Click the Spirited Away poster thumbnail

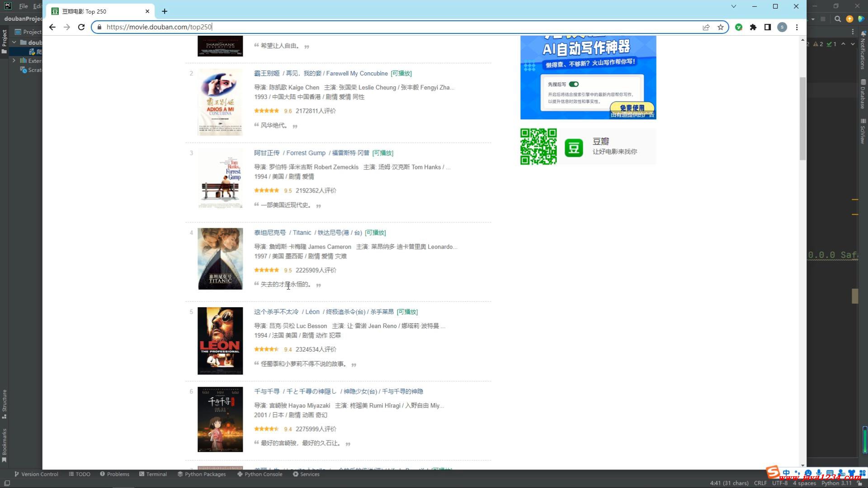(x=220, y=419)
